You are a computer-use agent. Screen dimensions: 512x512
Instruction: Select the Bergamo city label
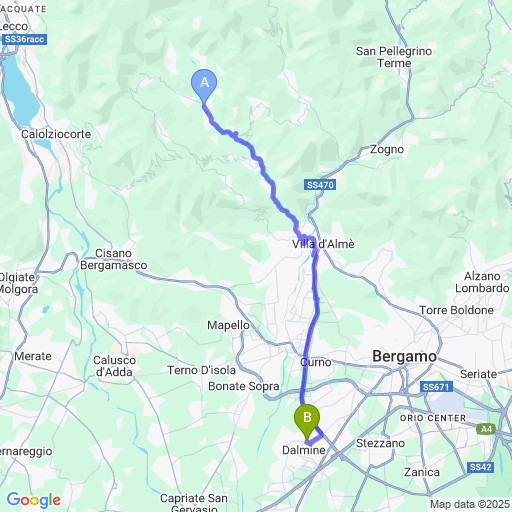tap(404, 357)
